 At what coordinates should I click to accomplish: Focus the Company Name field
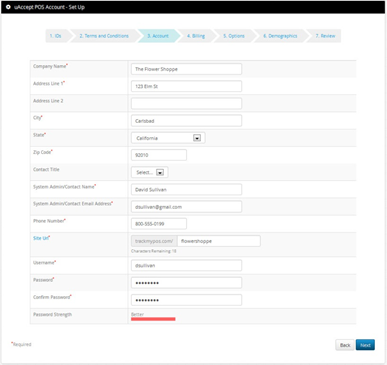tap(186, 69)
